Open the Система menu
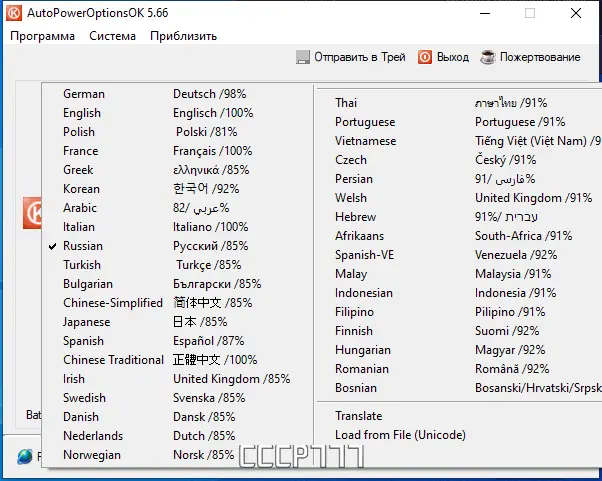The height and width of the screenshot is (481, 602). click(112, 36)
